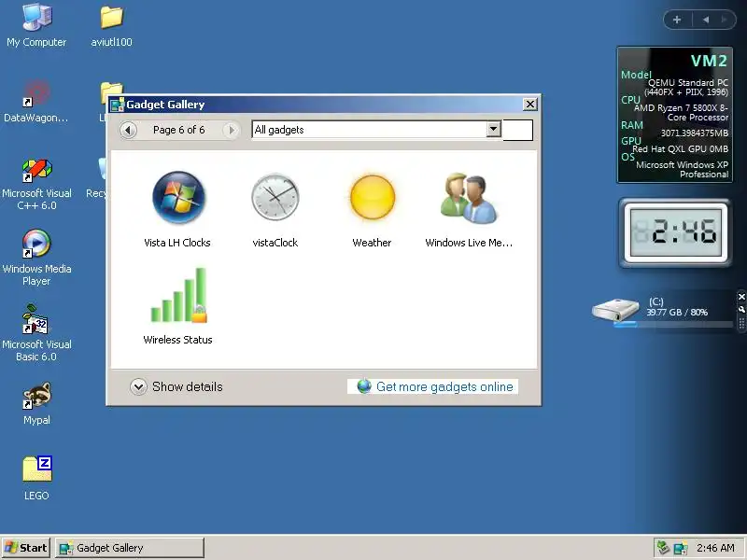
Task: Go to the previous gallery page
Action: tap(128, 130)
